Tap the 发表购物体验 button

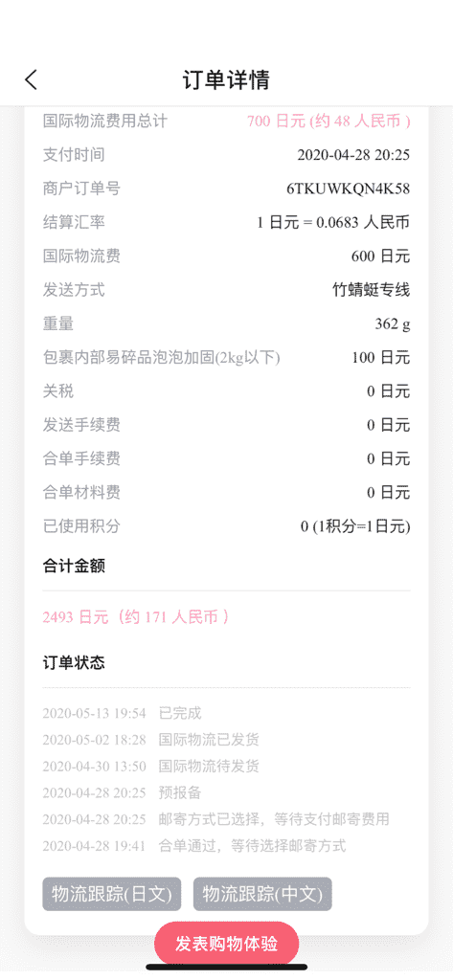226,944
